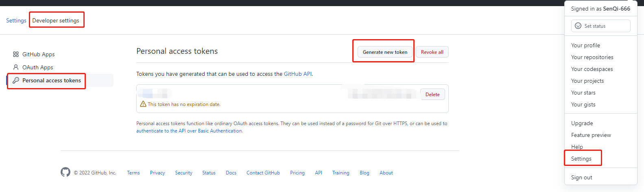Click the GitHub Apps grid icon
644x192 pixels.
pyautogui.click(x=16, y=54)
